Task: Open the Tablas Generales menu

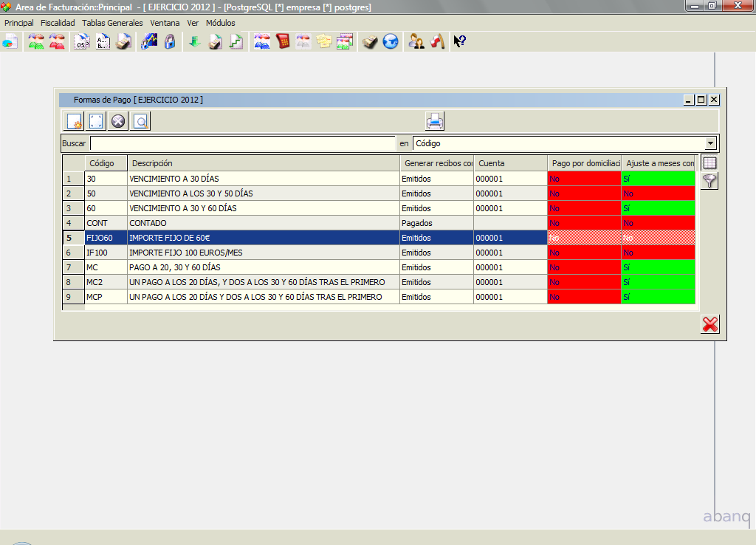Action: coord(112,23)
